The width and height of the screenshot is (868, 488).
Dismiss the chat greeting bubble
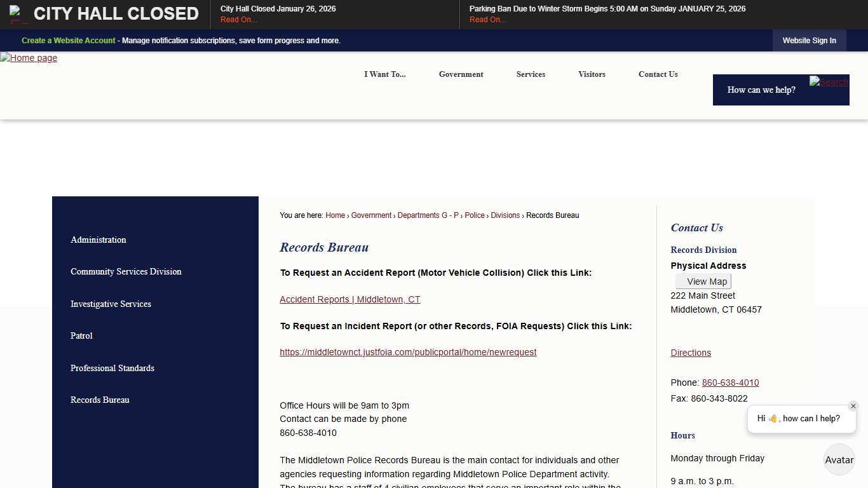click(853, 406)
